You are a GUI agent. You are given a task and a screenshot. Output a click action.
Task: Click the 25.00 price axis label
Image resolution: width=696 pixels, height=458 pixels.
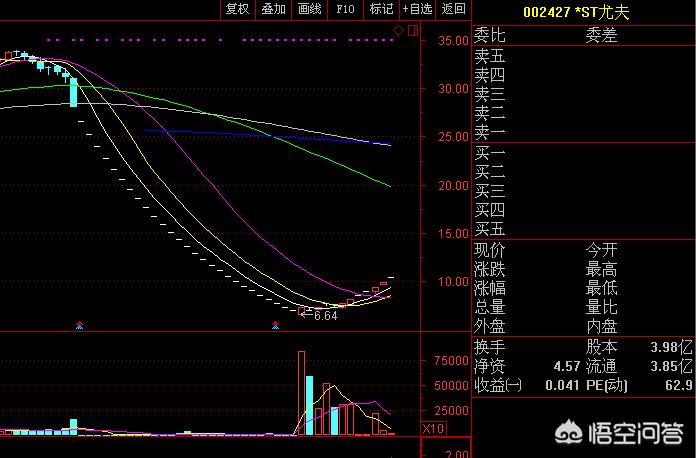[x=454, y=137]
